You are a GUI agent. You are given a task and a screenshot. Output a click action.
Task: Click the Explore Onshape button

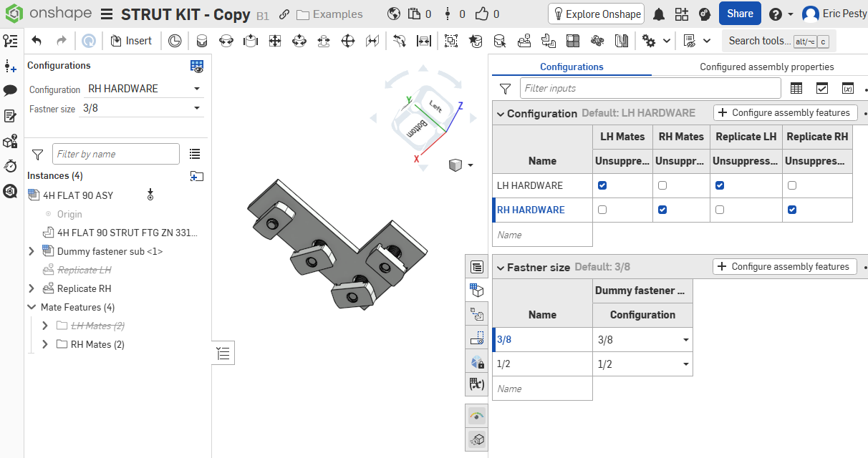[596, 14]
